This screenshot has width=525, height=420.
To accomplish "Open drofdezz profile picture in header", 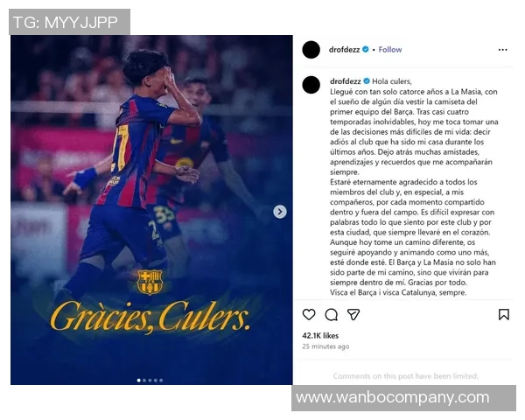I will [311, 50].
